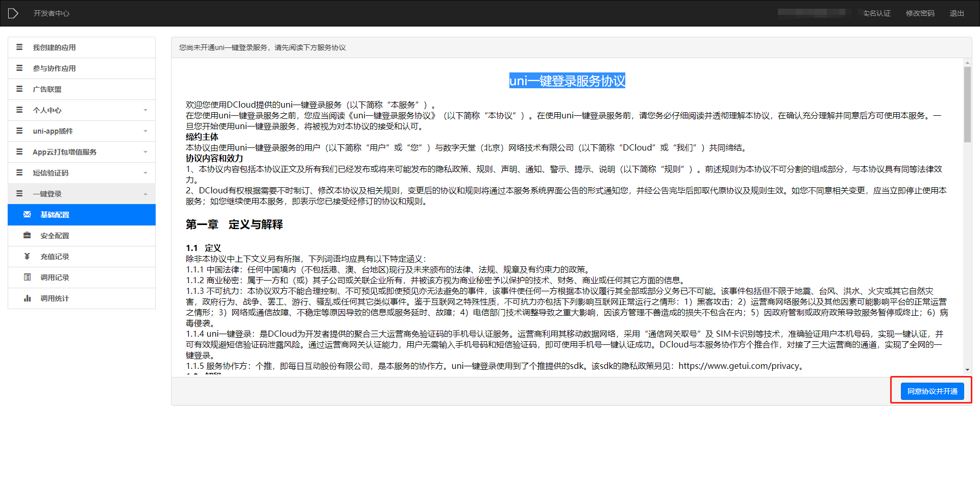Open the 实名认证 link in header
Viewport: 980px width, 478px height.
click(x=877, y=13)
